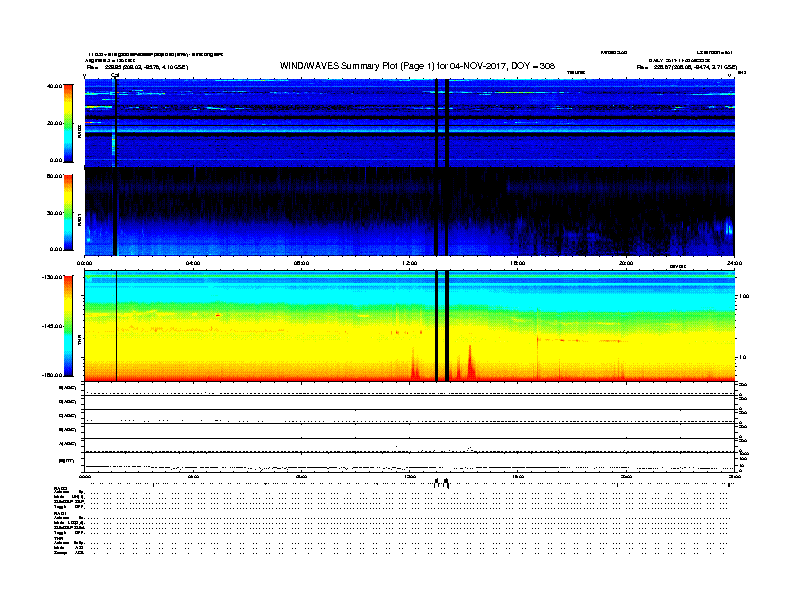Click the 20:00 label under the line plots

[x=626, y=476]
